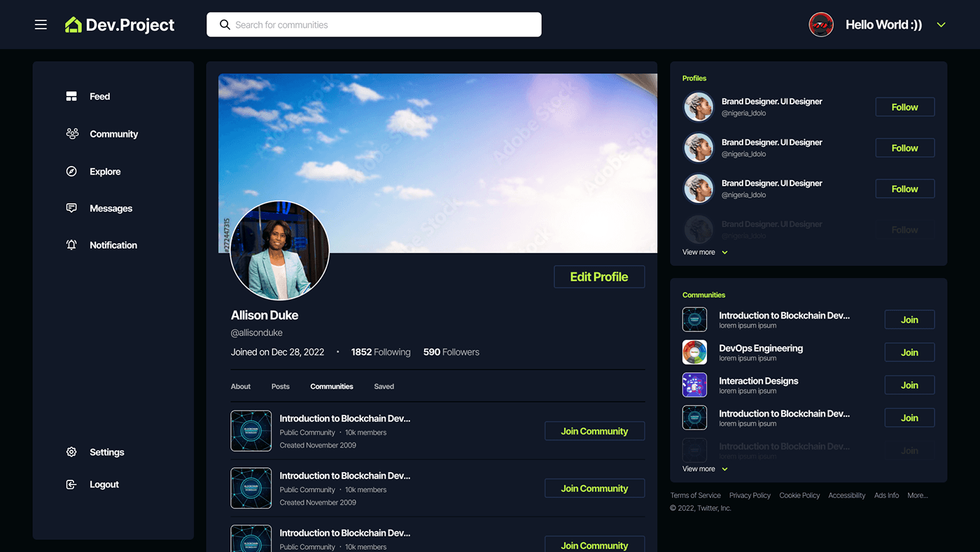Open the Ads Info link
980x552 pixels.
[x=886, y=495]
